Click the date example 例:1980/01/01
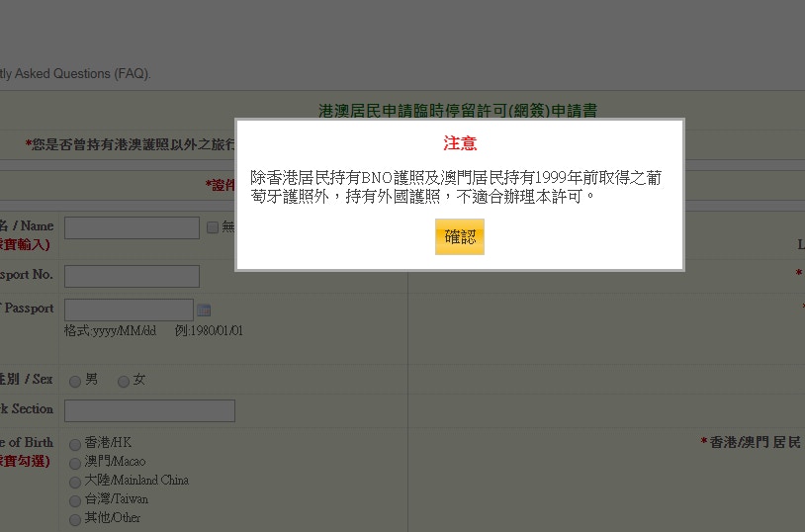The width and height of the screenshot is (805, 532). click(209, 330)
